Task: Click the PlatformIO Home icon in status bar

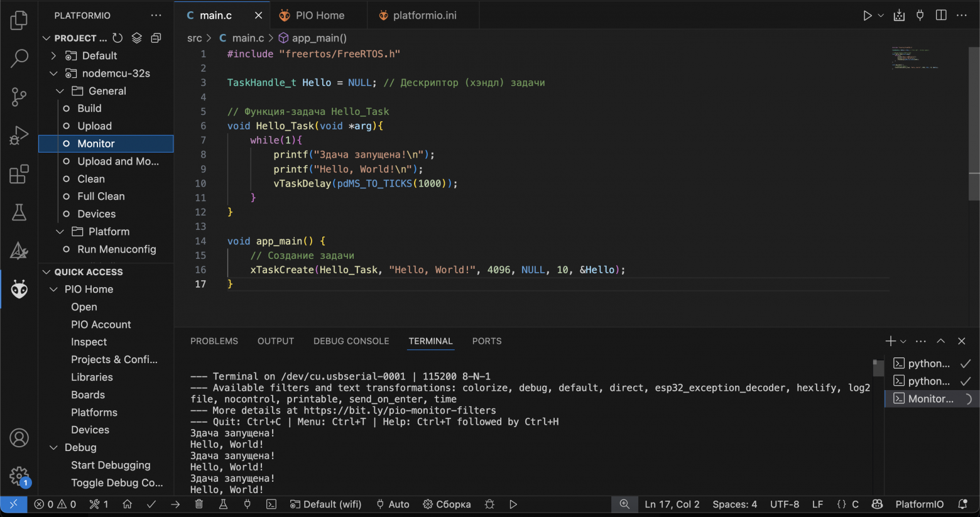Action: point(128,504)
